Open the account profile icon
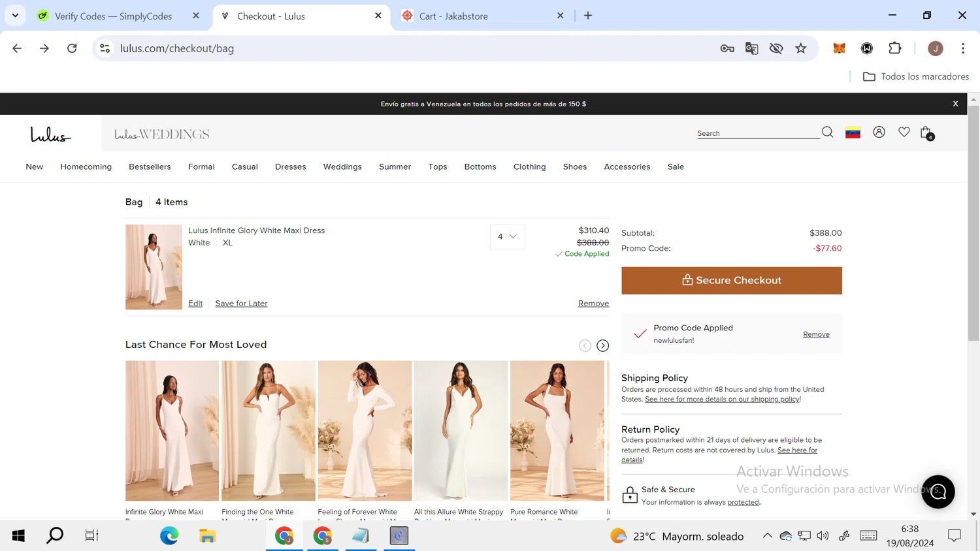 tap(879, 133)
